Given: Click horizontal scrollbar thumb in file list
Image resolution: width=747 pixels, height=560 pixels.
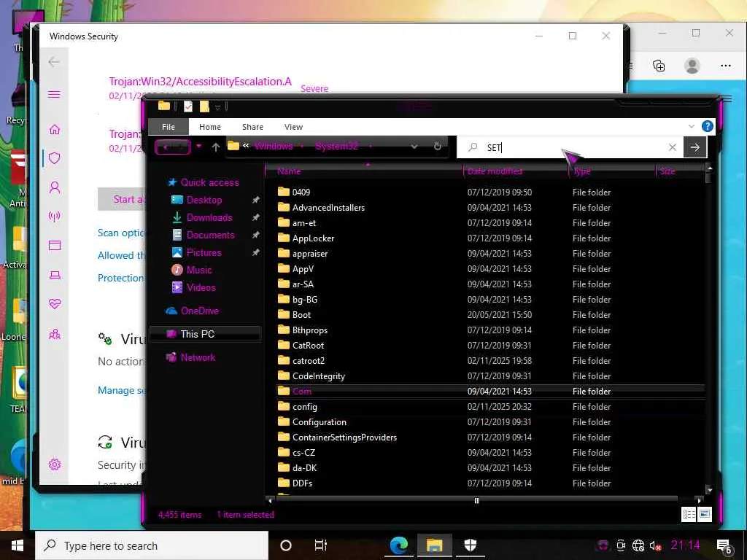Looking at the screenshot, I should point(476,500).
